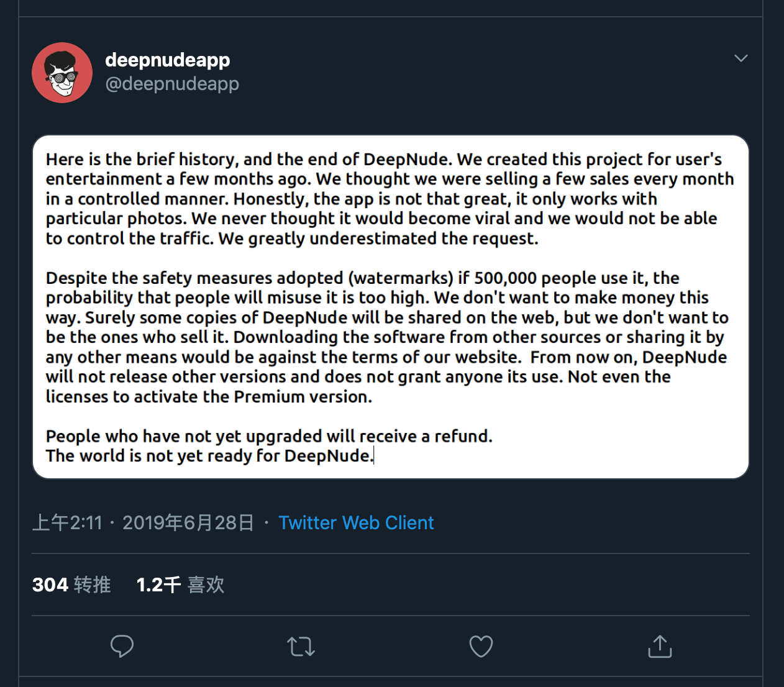View the 1.2千 likes count
Image resolution: width=784 pixels, height=687 pixels.
coord(159,585)
